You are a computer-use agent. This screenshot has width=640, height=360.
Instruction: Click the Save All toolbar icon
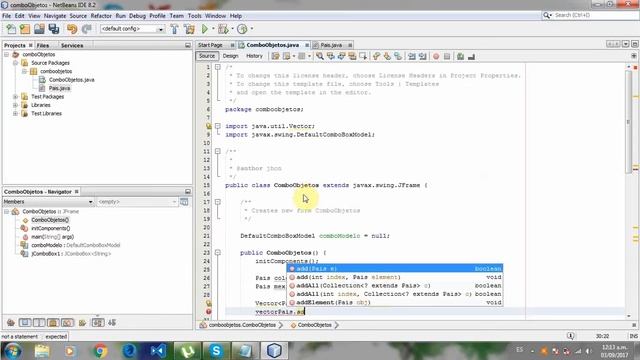pos(53,29)
